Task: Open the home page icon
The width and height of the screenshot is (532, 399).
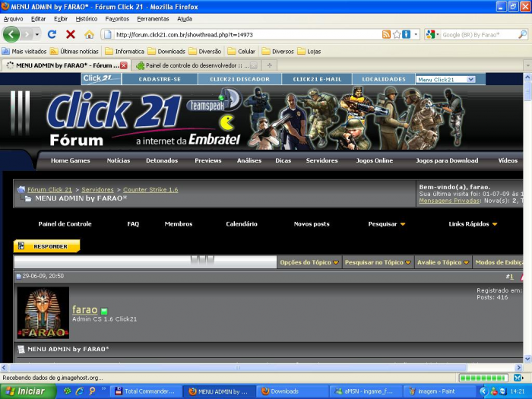Action: pos(89,34)
